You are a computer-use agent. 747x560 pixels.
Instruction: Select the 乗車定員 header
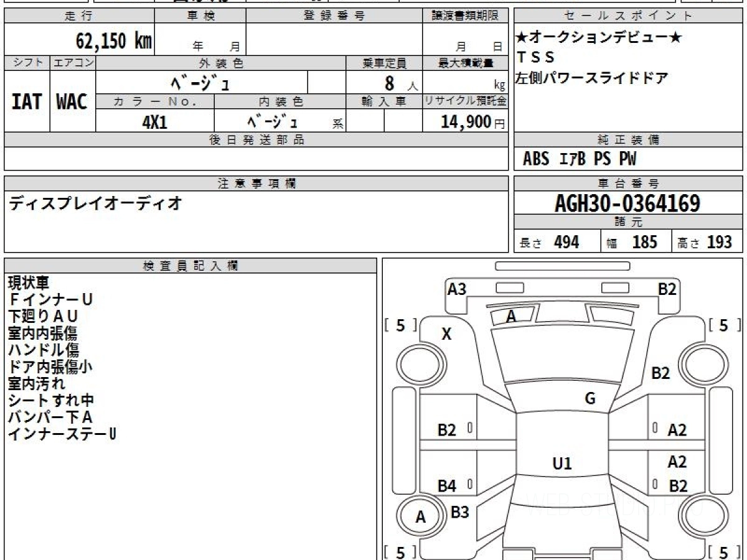pyautogui.click(x=384, y=63)
